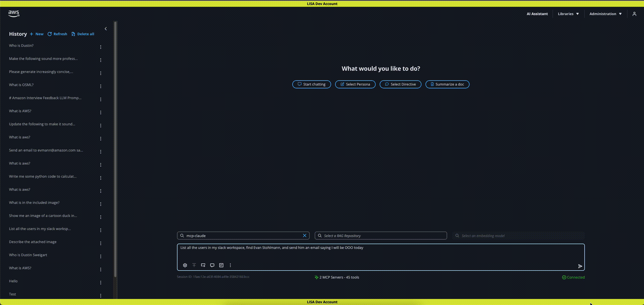Screen dimensions: 644x305
Task: Open 'Who is Dustin Sweigart' session
Action: (x=28, y=255)
